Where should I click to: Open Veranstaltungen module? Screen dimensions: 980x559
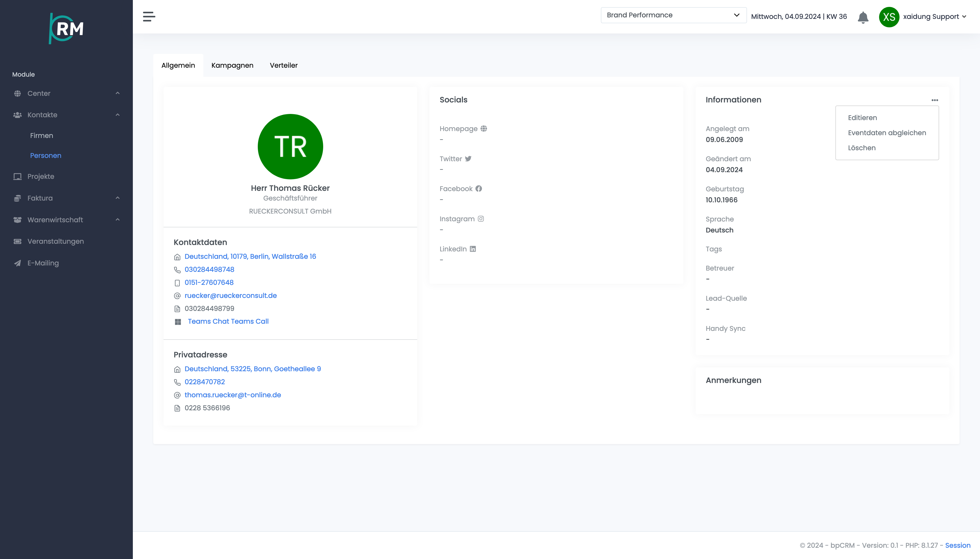pyautogui.click(x=56, y=241)
